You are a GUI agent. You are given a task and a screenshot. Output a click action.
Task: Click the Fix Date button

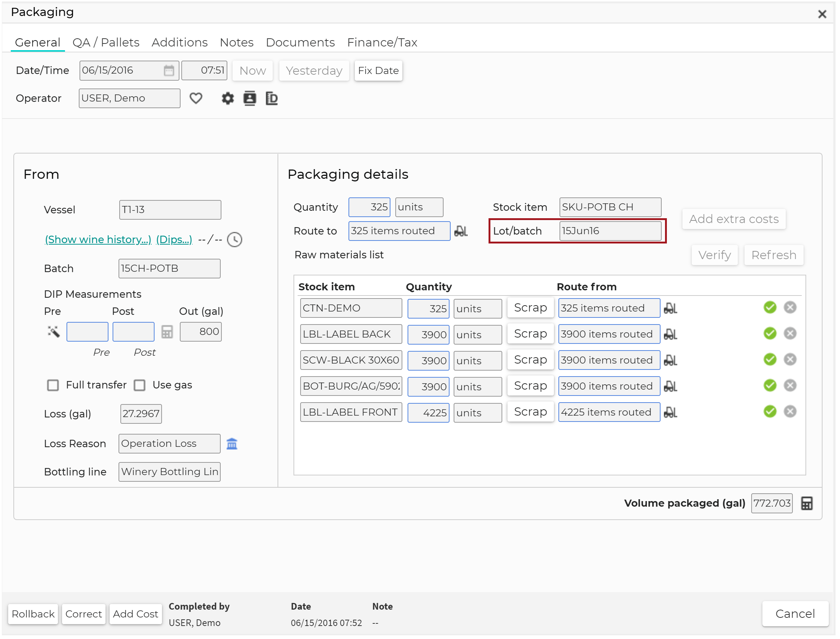click(379, 71)
